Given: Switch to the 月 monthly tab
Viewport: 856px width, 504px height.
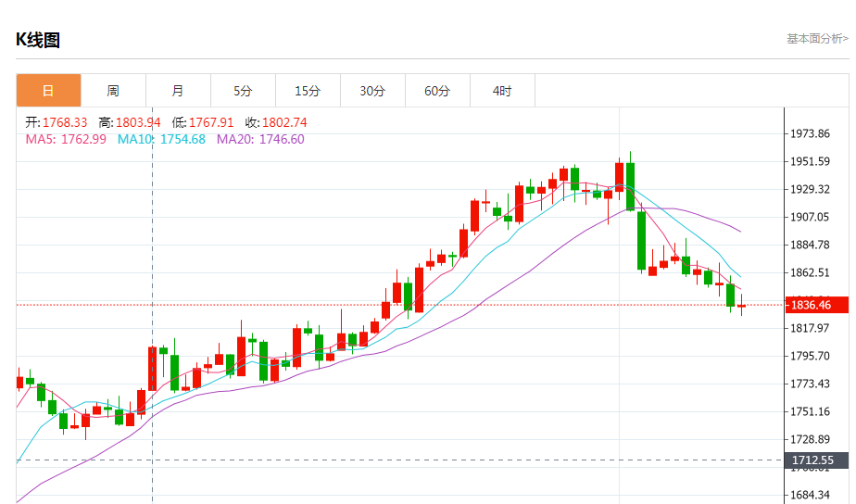Looking at the screenshot, I should [x=178, y=91].
